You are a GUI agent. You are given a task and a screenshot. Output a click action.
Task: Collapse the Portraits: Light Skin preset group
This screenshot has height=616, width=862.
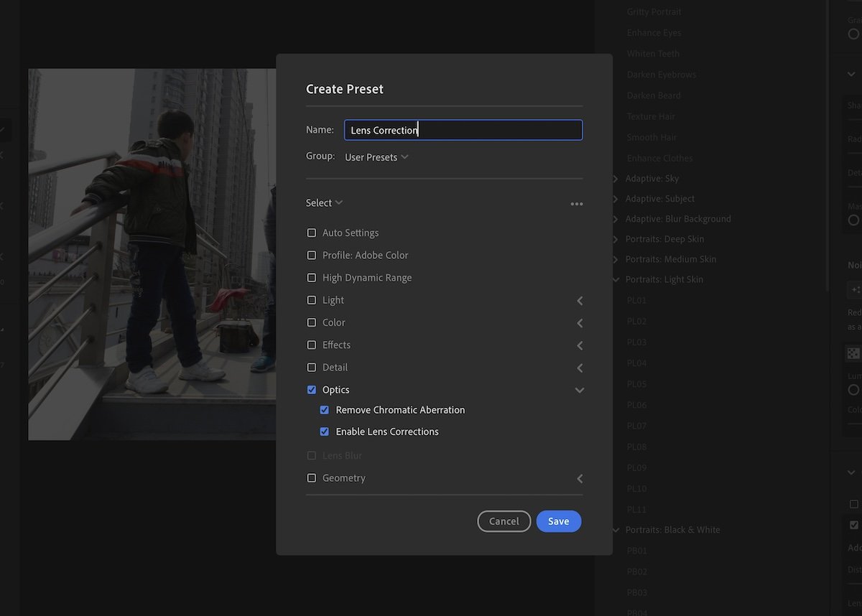[615, 279]
